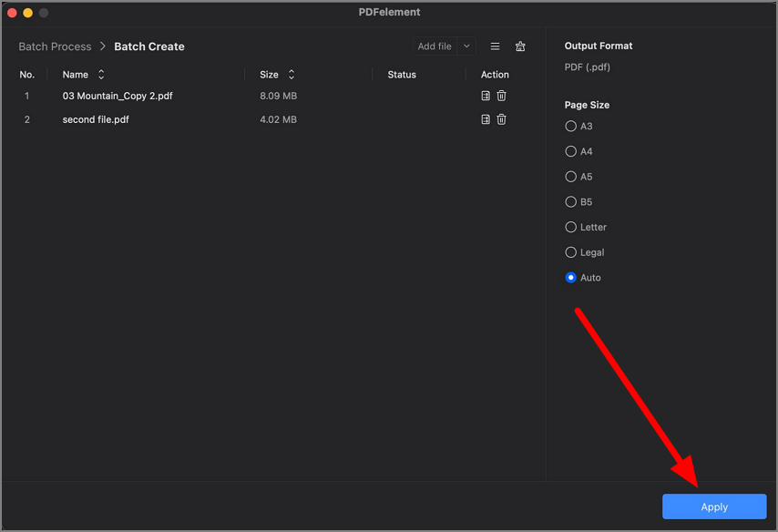The width and height of the screenshot is (778, 532).
Task: Click the Batch Create breadcrumb title
Action: [x=149, y=46]
